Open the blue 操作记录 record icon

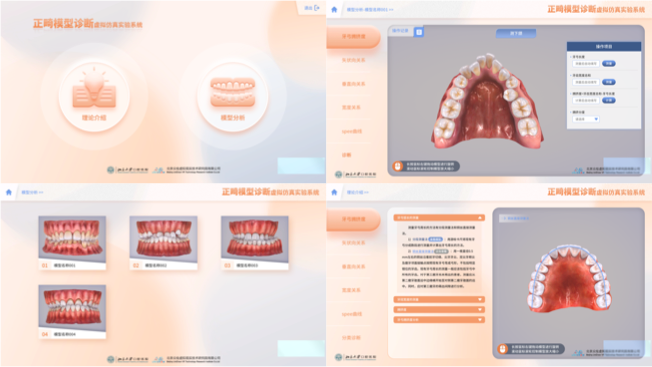click(x=419, y=32)
